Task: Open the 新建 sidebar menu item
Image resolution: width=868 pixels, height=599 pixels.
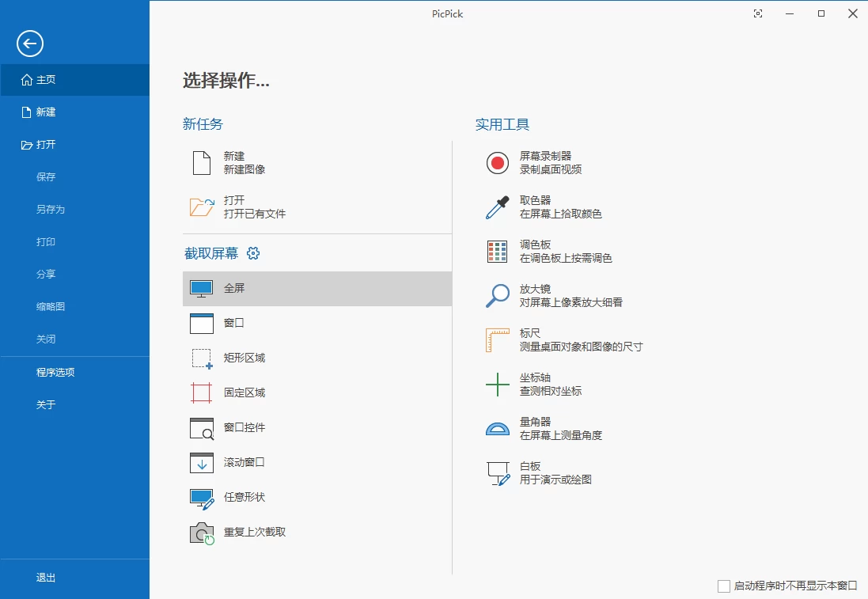Action: [x=46, y=112]
